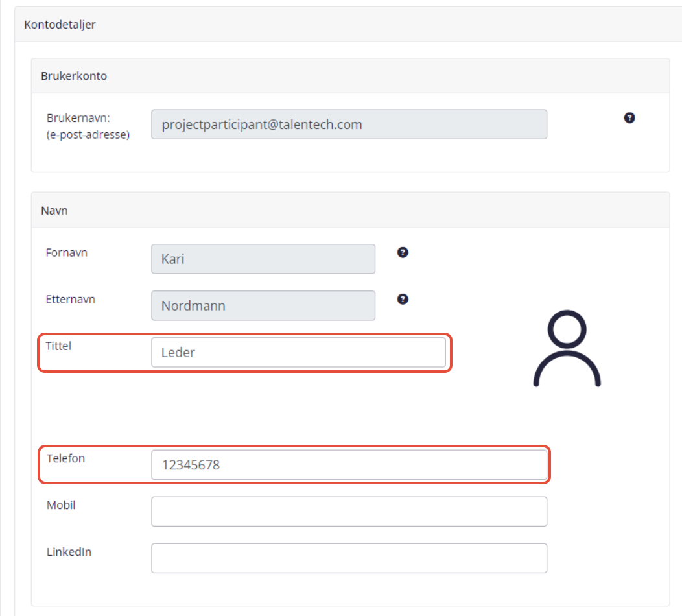The width and height of the screenshot is (682, 616).
Task: Click the LinkedIn label
Action: (x=69, y=552)
